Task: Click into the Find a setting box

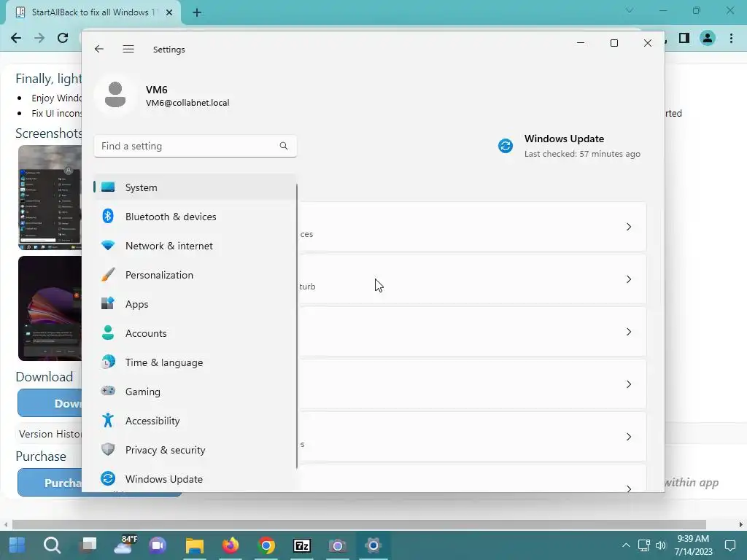Action: coord(196,146)
